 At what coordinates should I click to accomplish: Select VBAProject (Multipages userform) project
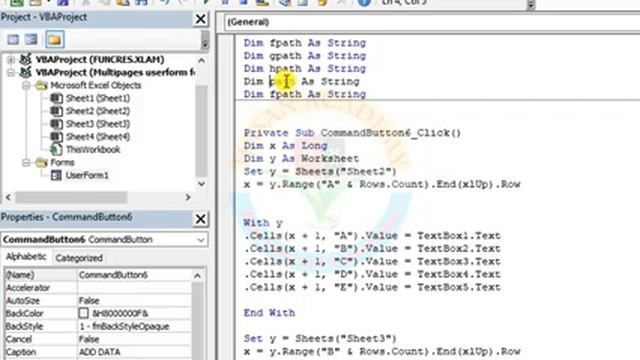click(116, 73)
